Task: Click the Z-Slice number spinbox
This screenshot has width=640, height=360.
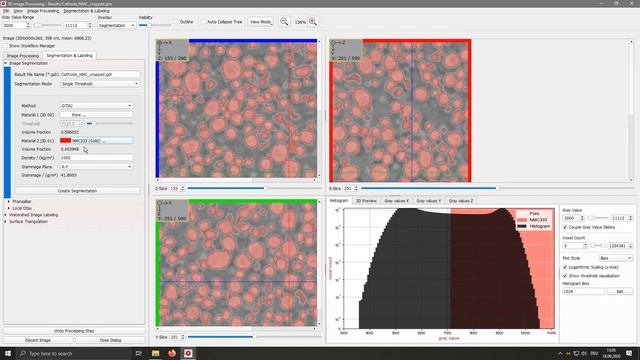Action: 177,188
